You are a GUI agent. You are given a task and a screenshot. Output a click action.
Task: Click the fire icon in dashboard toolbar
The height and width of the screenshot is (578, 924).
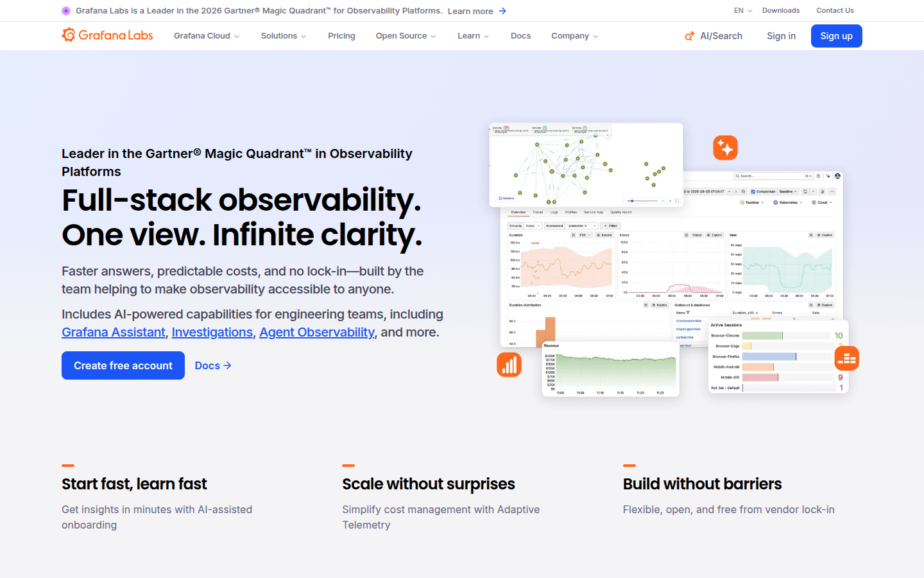point(823,191)
